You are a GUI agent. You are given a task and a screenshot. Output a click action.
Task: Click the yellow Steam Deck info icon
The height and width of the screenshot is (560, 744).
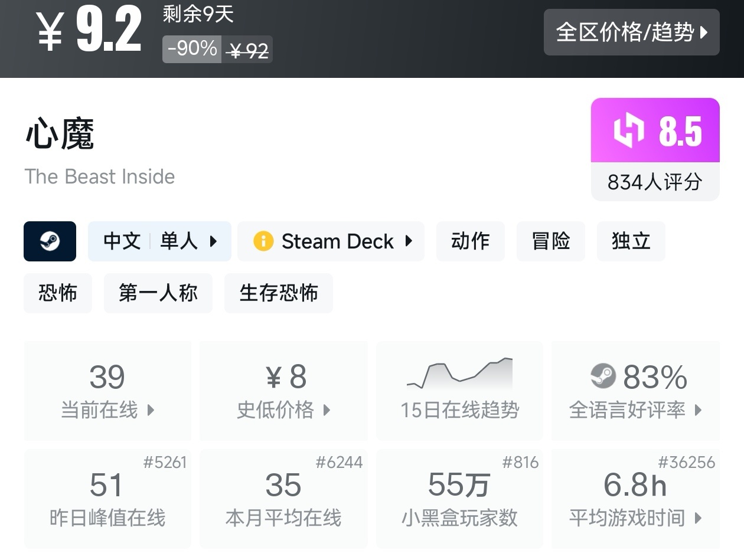click(263, 241)
